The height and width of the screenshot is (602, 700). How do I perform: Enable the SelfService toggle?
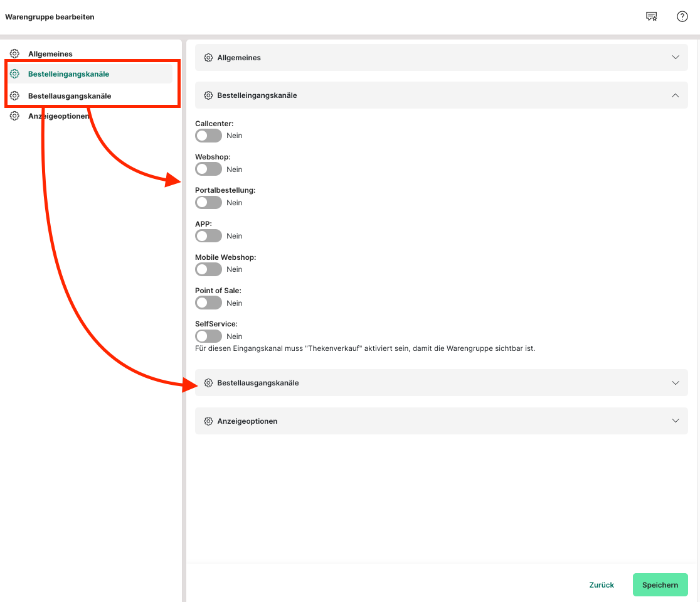pyautogui.click(x=208, y=336)
